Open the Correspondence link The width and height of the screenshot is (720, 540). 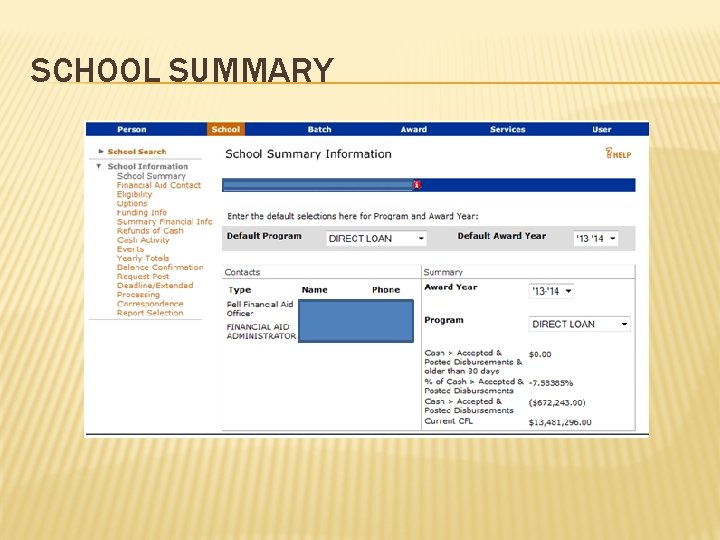click(x=150, y=304)
